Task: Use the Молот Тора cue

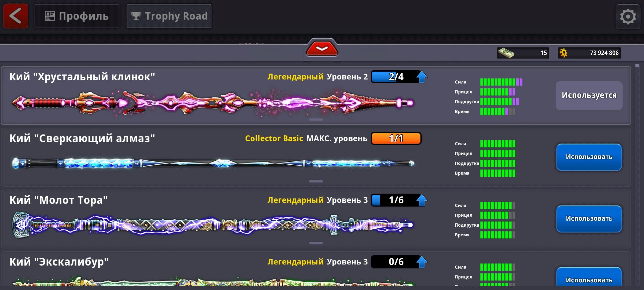Action: point(589,219)
